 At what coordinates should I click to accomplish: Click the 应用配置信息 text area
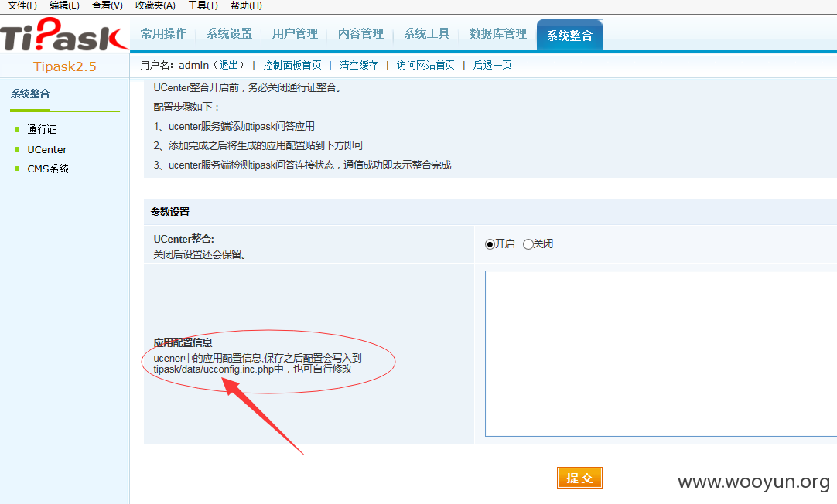coord(661,353)
